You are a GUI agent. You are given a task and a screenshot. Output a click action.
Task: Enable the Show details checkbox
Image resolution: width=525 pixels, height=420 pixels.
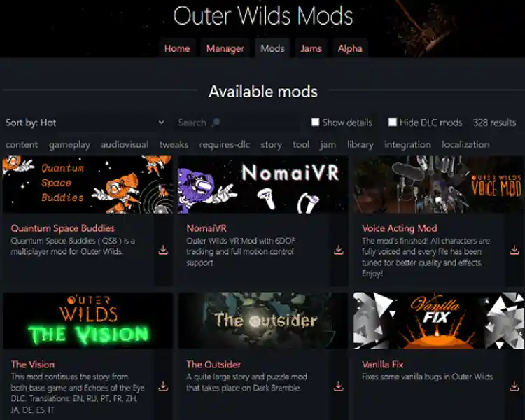315,122
